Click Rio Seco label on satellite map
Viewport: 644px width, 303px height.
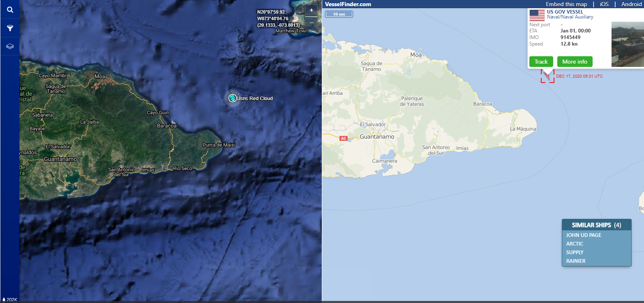pyautogui.click(x=182, y=168)
